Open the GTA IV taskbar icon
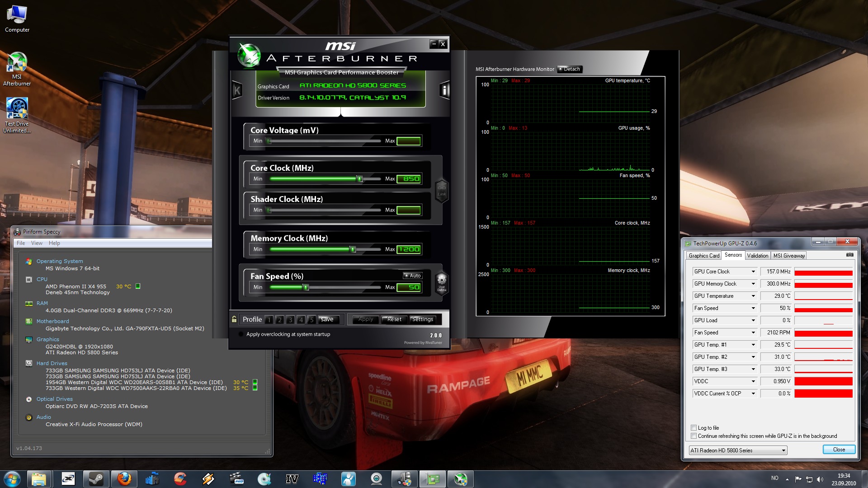 click(x=292, y=479)
